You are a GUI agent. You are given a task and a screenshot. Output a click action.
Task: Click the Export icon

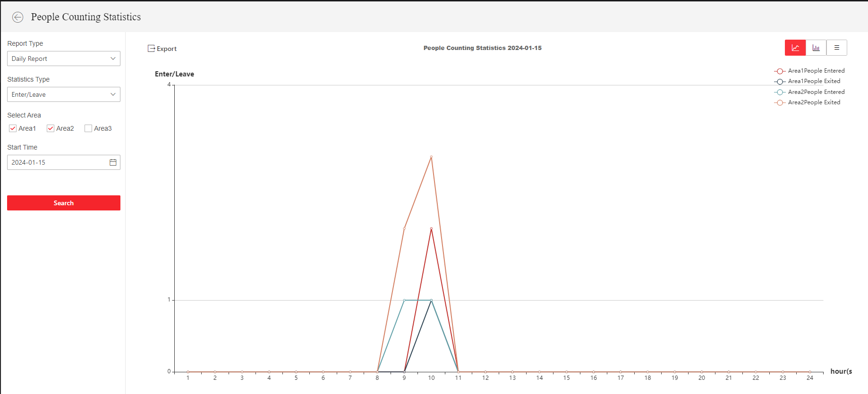coord(151,49)
